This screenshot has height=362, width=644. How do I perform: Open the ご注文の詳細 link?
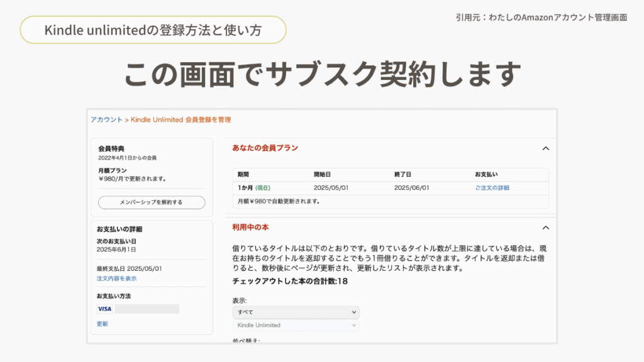point(492,188)
